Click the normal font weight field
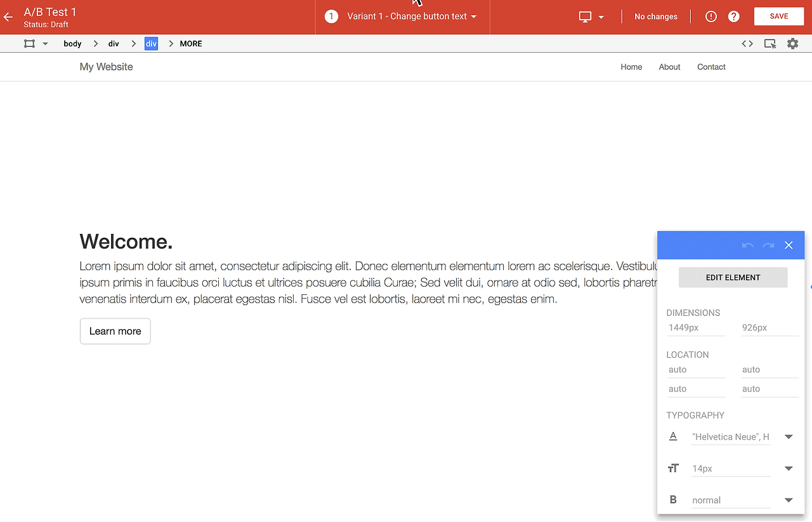 click(731, 500)
